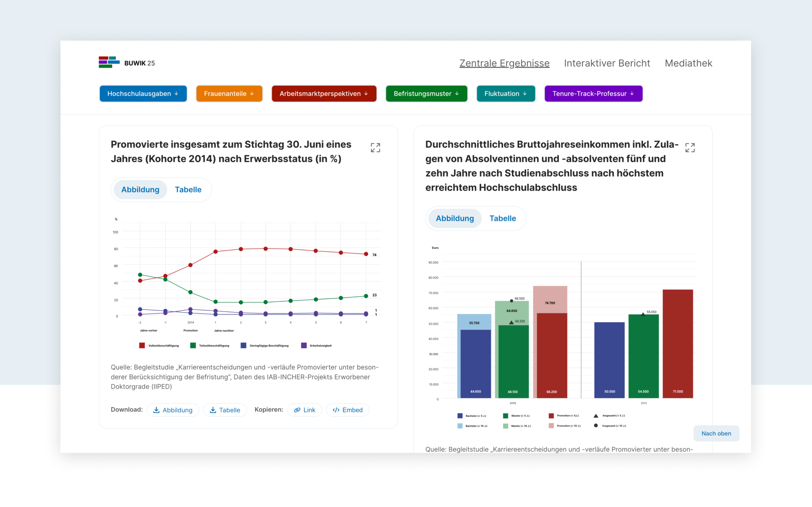Switch left chart to Tabelle tab
The width and height of the screenshot is (812, 507).
tap(188, 190)
